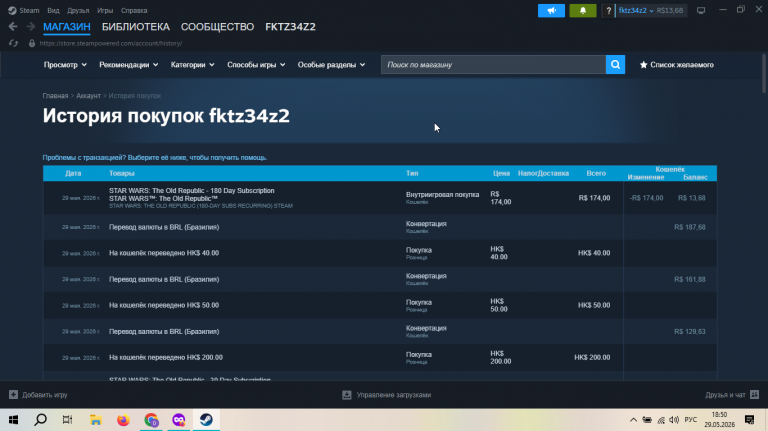Image resolution: width=768 pixels, height=431 pixels.
Task: Open File Explorer from the taskbar
Action: click(96, 420)
